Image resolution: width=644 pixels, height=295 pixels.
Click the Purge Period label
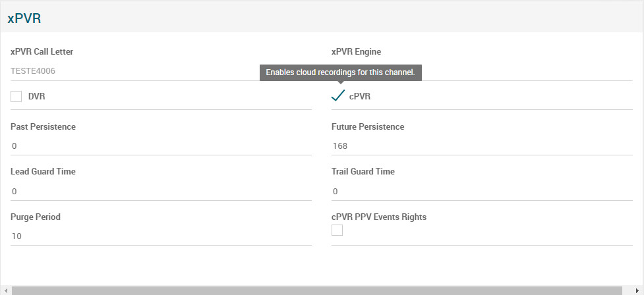click(x=36, y=217)
